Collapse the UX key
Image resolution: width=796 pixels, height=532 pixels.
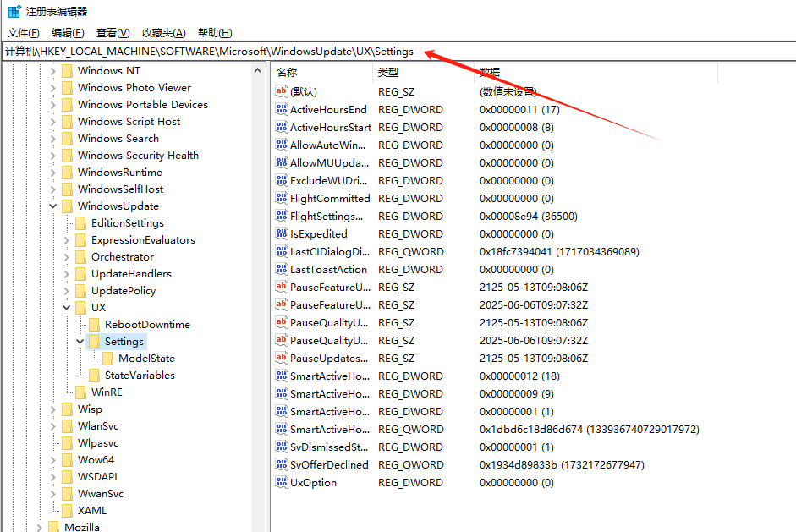67,308
